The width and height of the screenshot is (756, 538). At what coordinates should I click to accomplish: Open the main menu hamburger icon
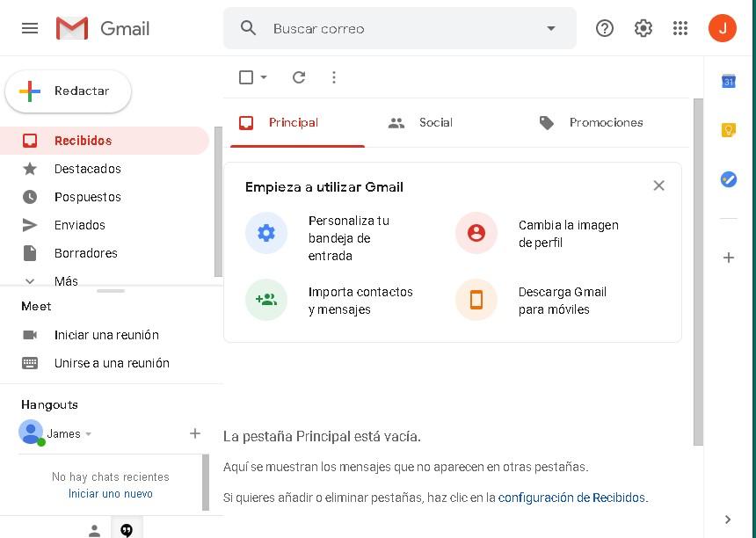[30, 28]
